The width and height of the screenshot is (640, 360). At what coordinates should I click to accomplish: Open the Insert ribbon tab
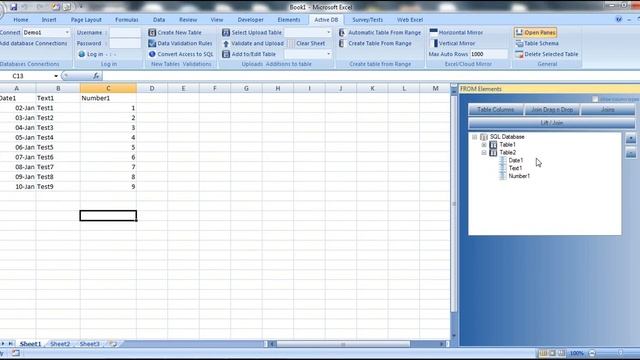(x=49, y=20)
